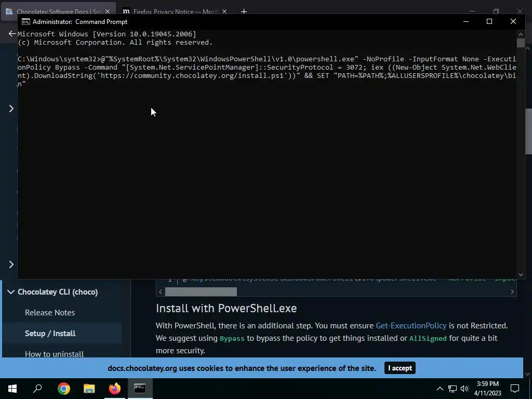Open the Windows Start menu

12,389
